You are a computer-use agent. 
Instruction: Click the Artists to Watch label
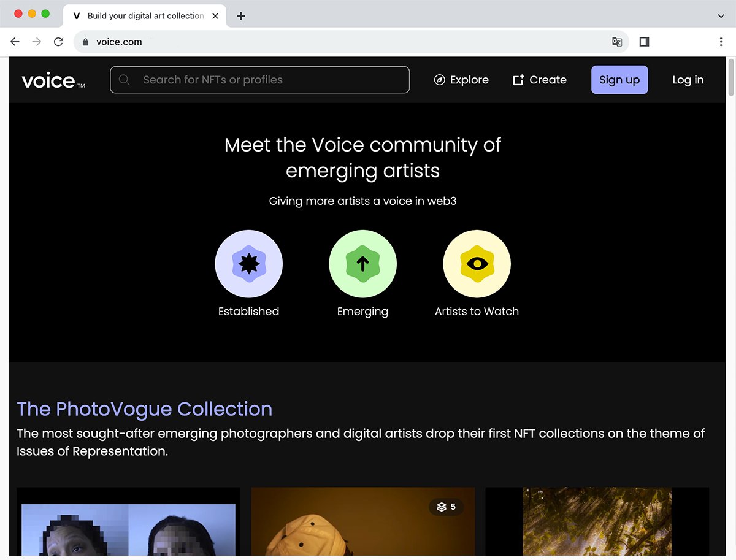tap(477, 312)
